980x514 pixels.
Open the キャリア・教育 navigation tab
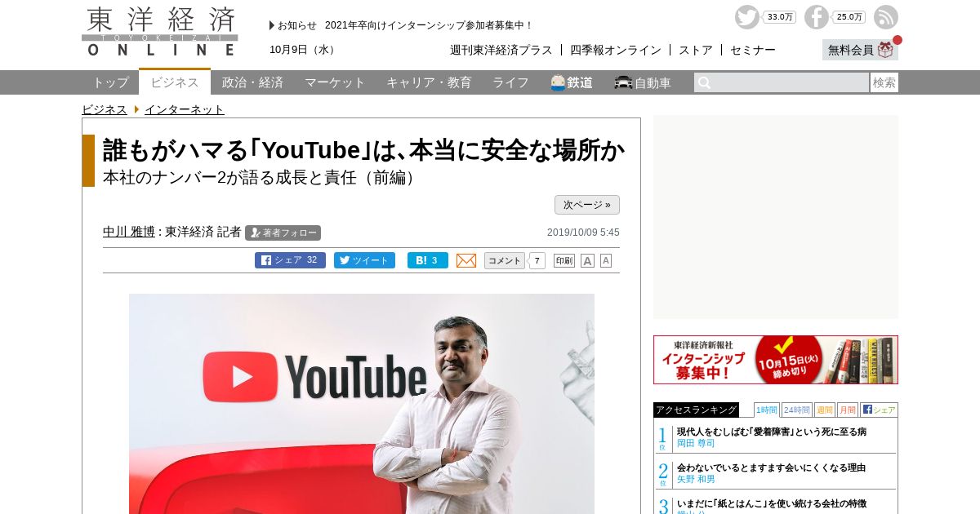pos(429,82)
